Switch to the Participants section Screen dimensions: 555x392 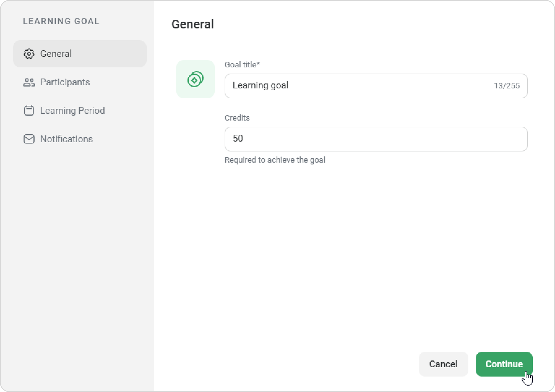pos(65,82)
